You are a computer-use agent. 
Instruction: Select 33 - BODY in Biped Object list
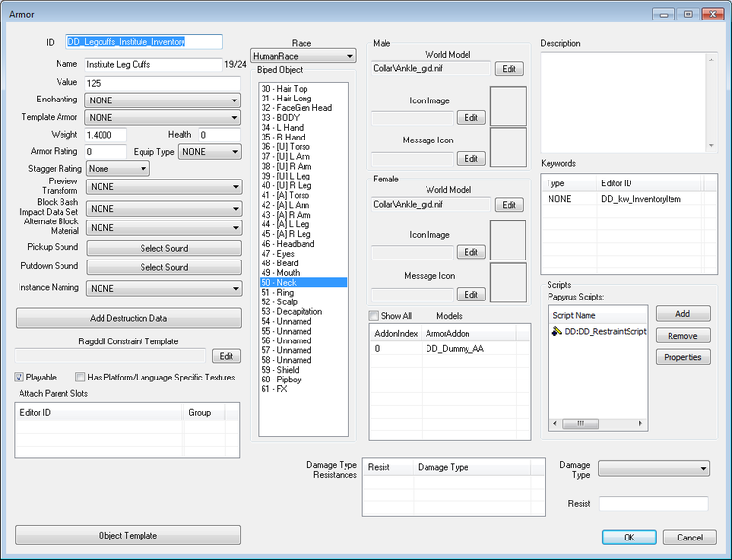click(303, 118)
